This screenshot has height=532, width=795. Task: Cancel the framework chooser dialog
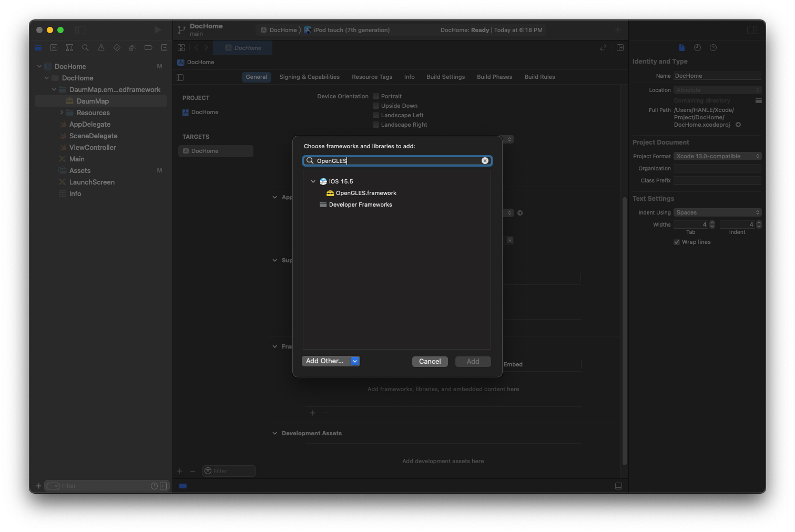[430, 362]
